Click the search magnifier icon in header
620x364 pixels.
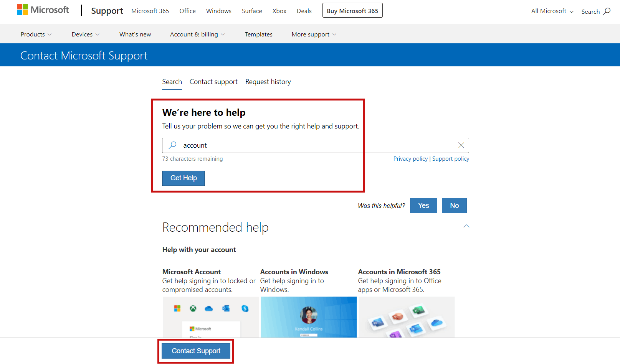(x=607, y=11)
